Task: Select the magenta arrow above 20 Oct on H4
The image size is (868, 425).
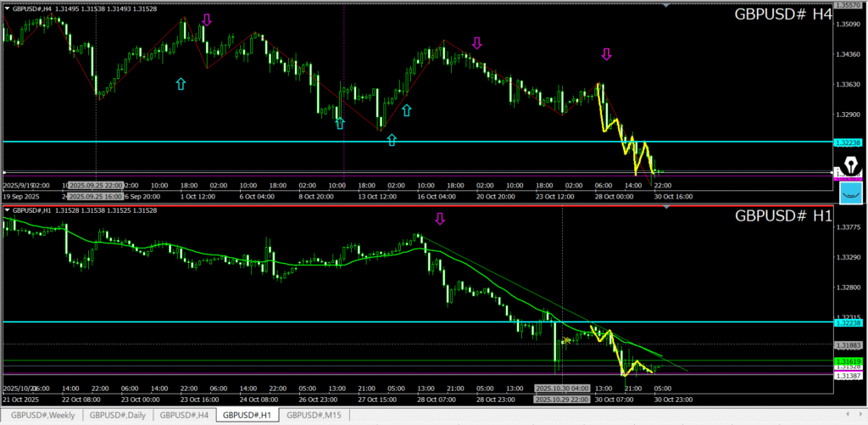Action: 477,43
